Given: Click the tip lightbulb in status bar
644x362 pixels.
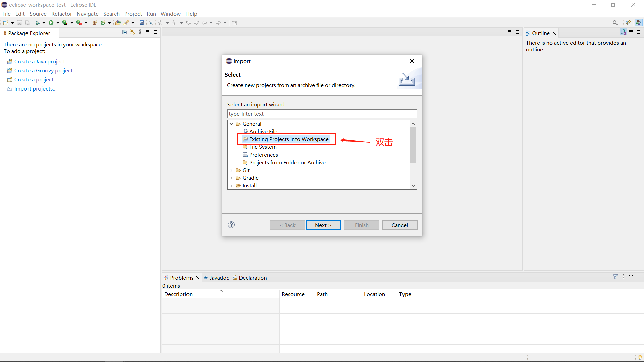Looking at the screenshot, I should tap(640, 358).
